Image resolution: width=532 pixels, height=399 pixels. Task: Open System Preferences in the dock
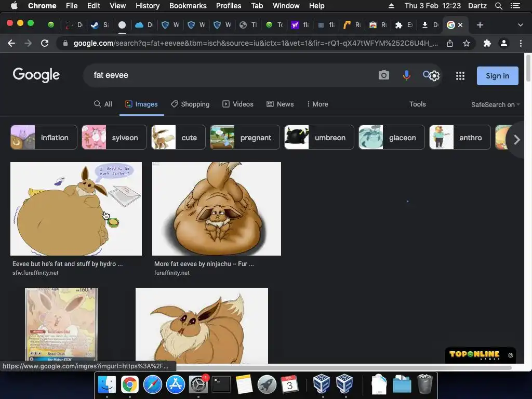198,384
